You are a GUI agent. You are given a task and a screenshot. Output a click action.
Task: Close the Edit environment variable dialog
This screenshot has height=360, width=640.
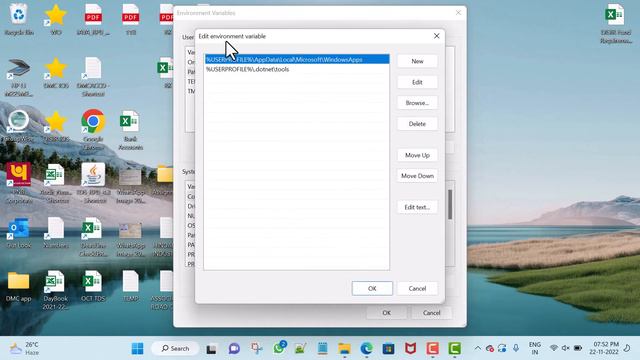[437, 36]
